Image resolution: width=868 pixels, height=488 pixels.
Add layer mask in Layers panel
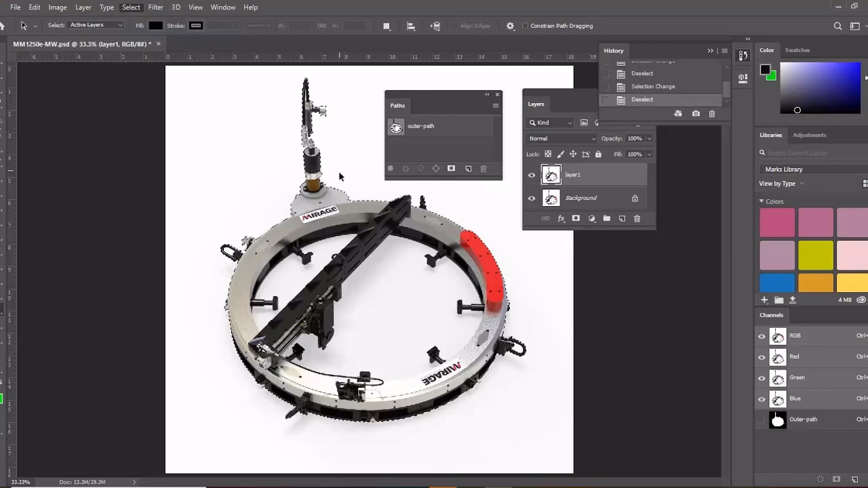(x=576, y=218)
